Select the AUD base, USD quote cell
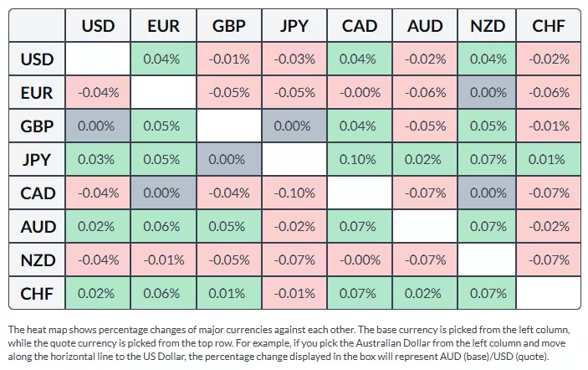 click(98, 226)
